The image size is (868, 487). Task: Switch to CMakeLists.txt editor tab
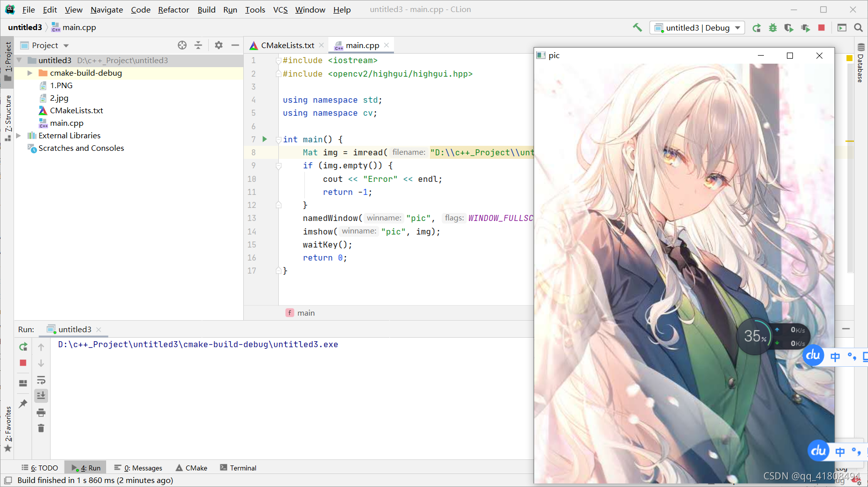coord(287,45)
